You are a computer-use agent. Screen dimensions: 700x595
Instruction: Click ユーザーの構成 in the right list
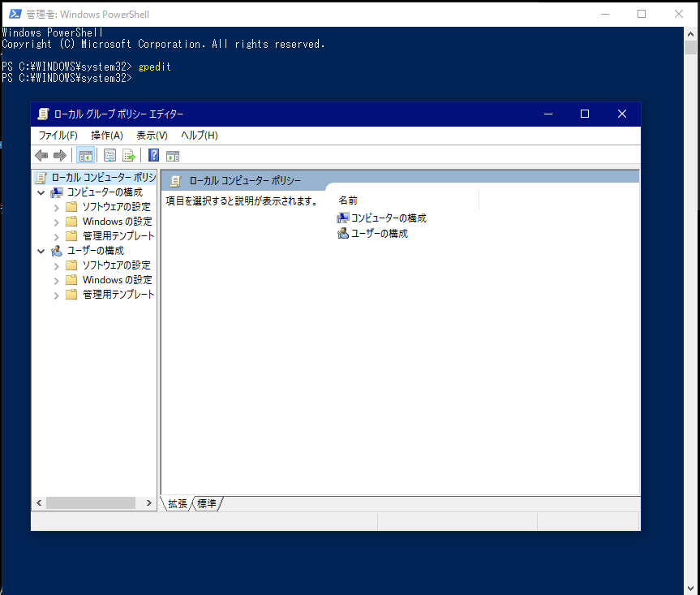(x=379, y=233)
